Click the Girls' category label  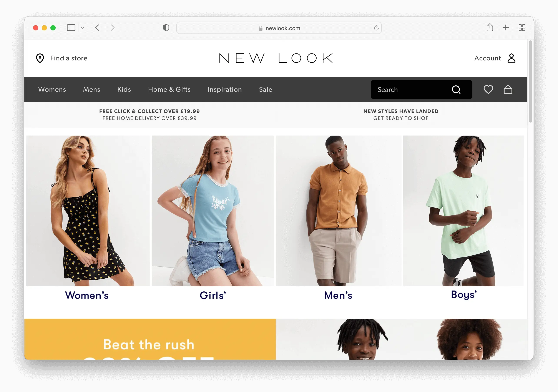point(213,296)
